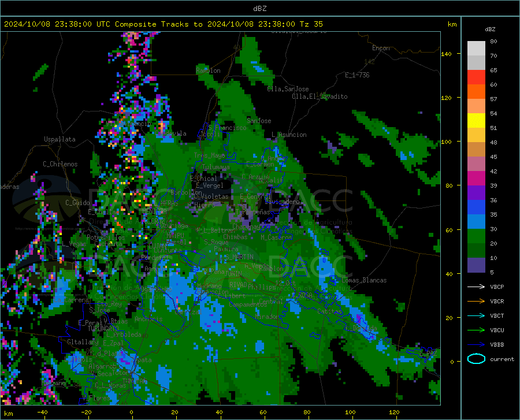520x420 pixels.
Task: Click the 'VBCT' legend label
Action: (x=497, y=315)
